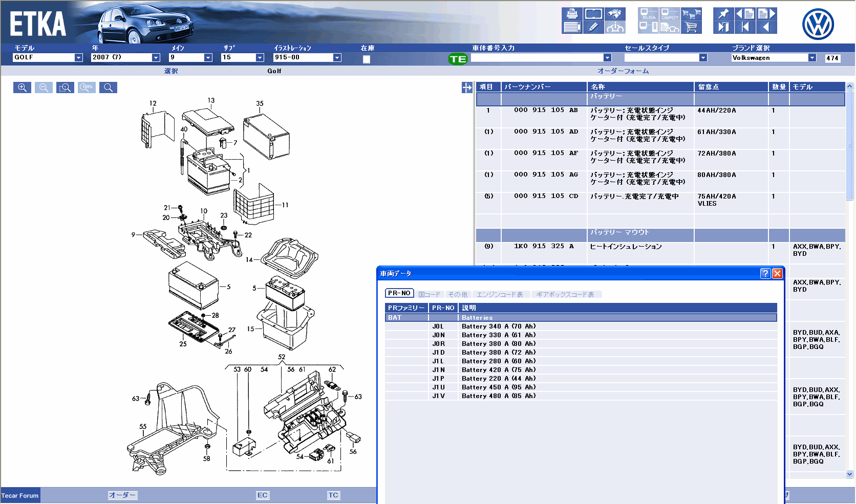Viewport: 856px width, 504px height.
Task: Switch to the その他 tab
Action: 458,294
